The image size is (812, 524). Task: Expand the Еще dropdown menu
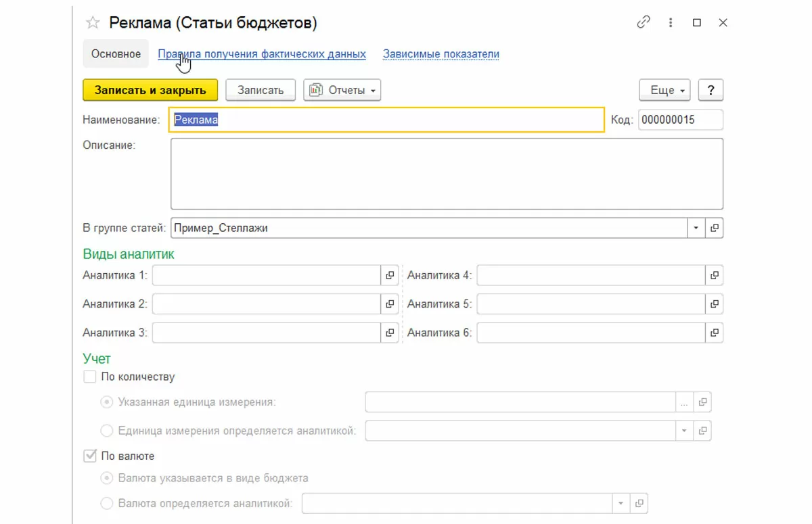point(664,90)
